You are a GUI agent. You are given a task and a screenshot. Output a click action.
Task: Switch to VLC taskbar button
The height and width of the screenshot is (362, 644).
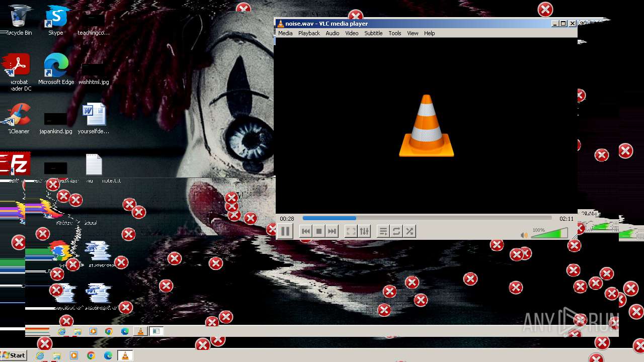point(125,355)
